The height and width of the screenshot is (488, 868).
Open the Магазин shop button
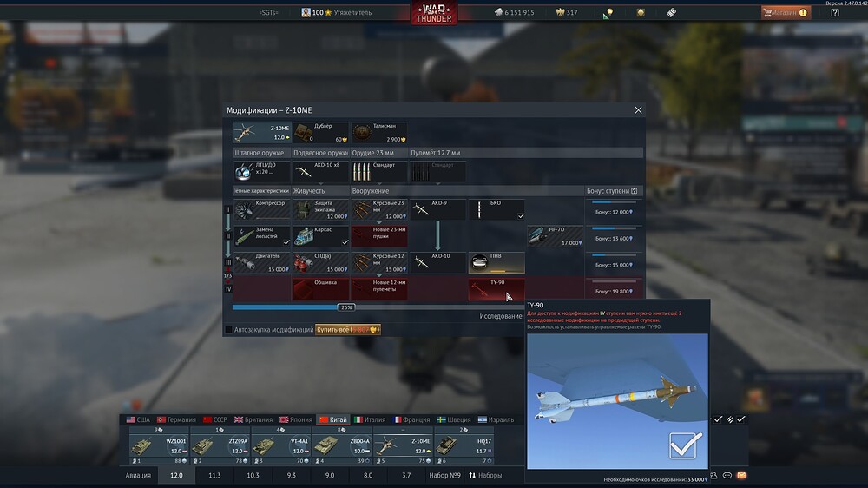786,12
